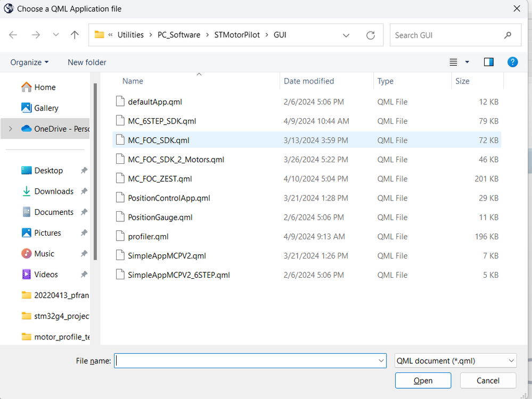This screenshot has width=532, height=399.
Task: Click the MC_FOC_ZEST.qml file icon
Action: click(x=120, y=178)
